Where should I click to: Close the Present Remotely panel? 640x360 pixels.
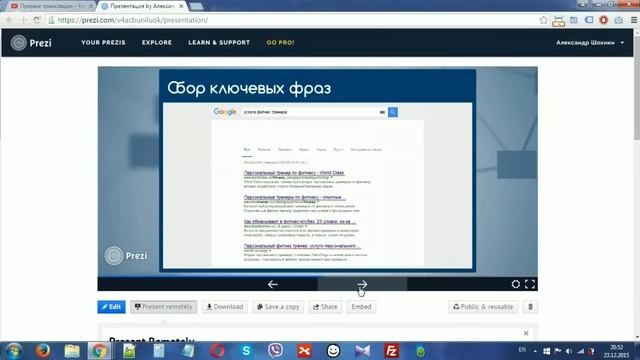click(x=526, y=333)
